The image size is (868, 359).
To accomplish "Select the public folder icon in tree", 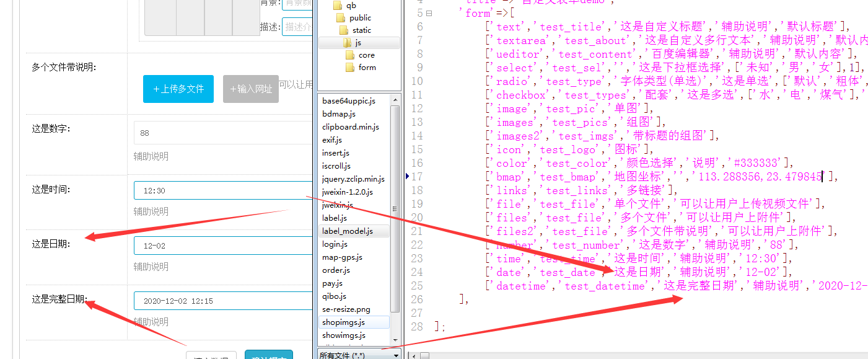I will (341, 18).
